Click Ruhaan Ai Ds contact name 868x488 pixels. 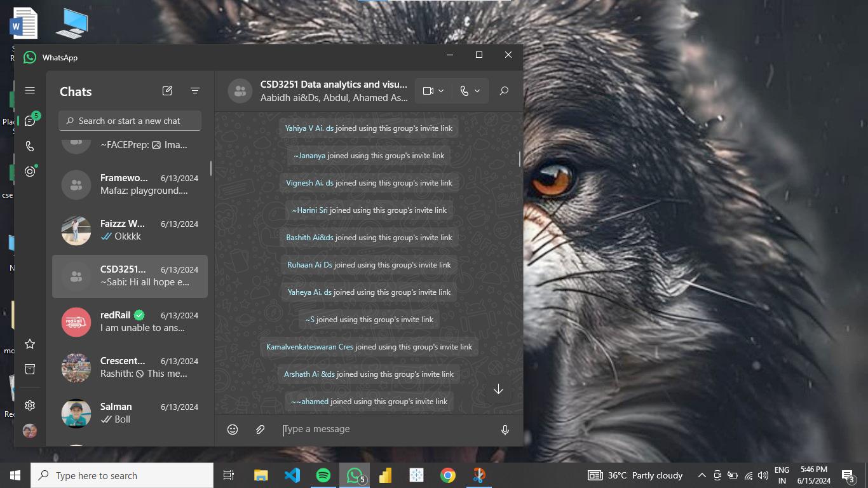point(309,265)
